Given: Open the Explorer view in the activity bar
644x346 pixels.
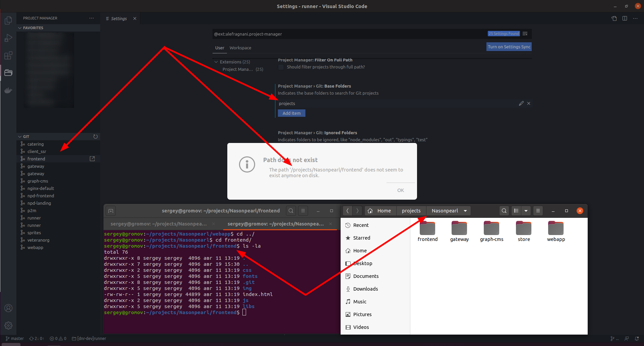Looking at the screenshot, I should pos(8,20).
